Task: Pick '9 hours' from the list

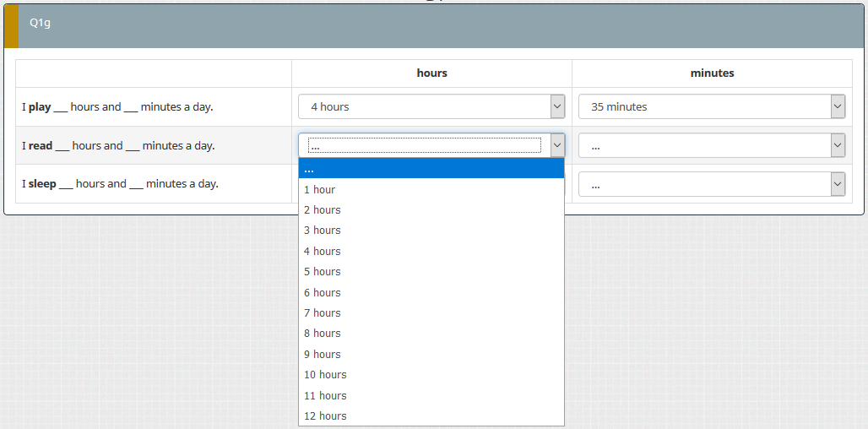Action: click(431, 355)
